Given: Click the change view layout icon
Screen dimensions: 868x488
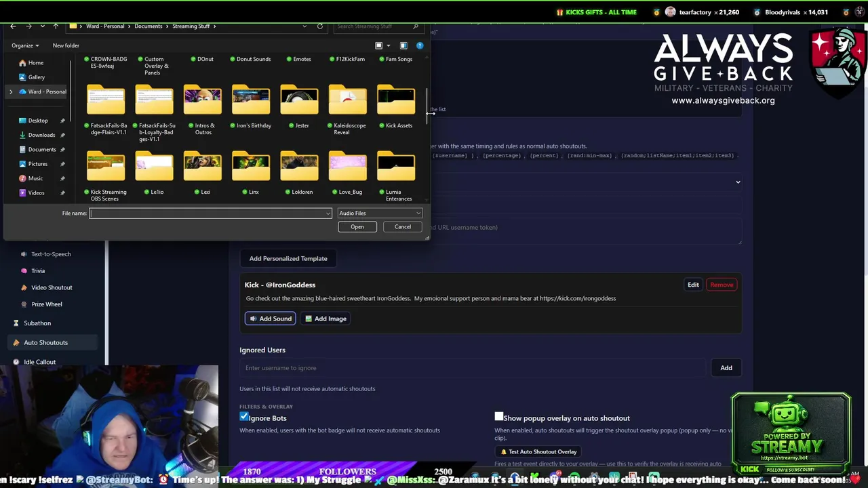Looking at the screenshot, I should (x=379, y=45).
